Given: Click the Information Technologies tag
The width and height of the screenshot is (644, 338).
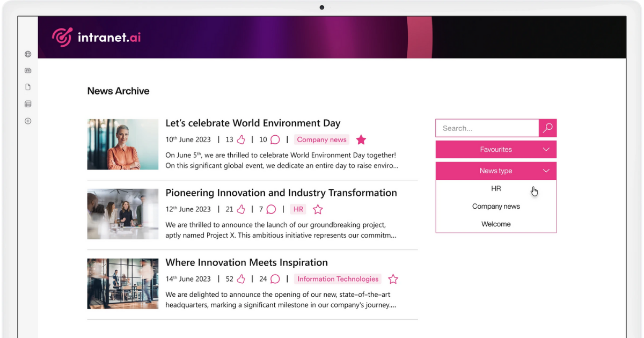Looking at the screenshot, I should (x=338, y=279).
